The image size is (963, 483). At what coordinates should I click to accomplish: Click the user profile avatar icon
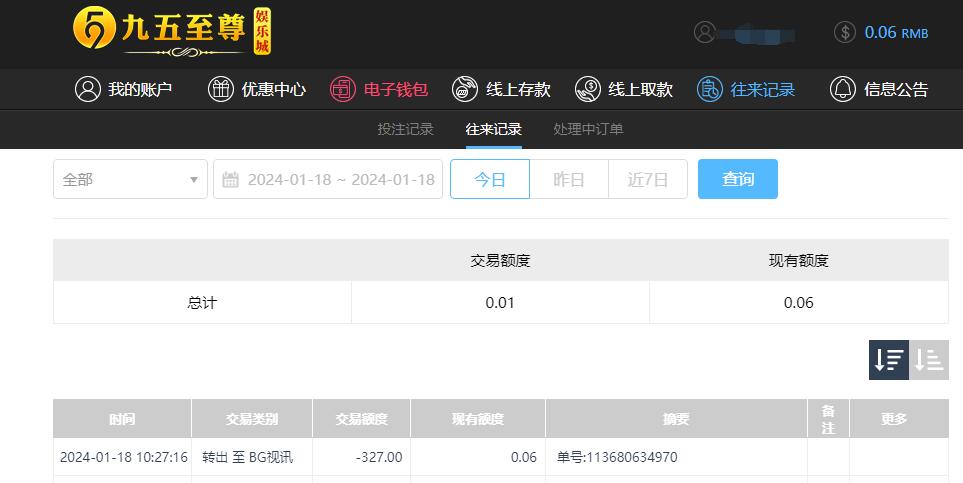click(x=704, y=32)
